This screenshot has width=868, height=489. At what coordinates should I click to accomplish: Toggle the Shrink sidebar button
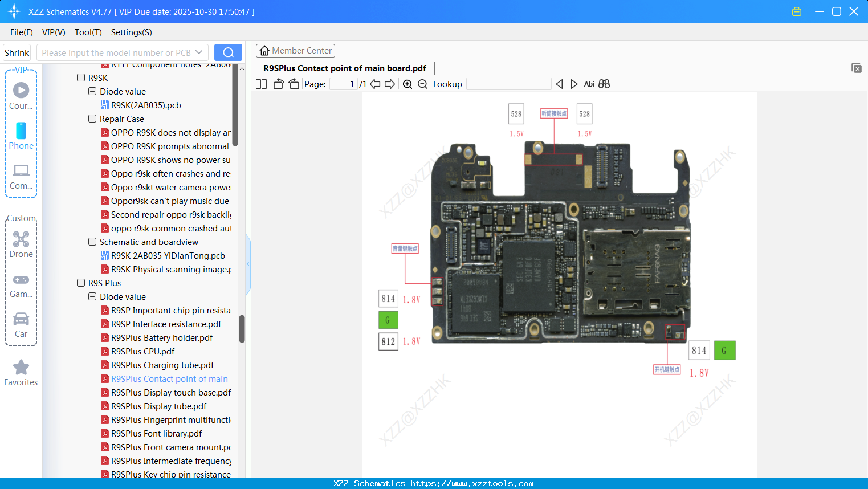coord(17,52)
